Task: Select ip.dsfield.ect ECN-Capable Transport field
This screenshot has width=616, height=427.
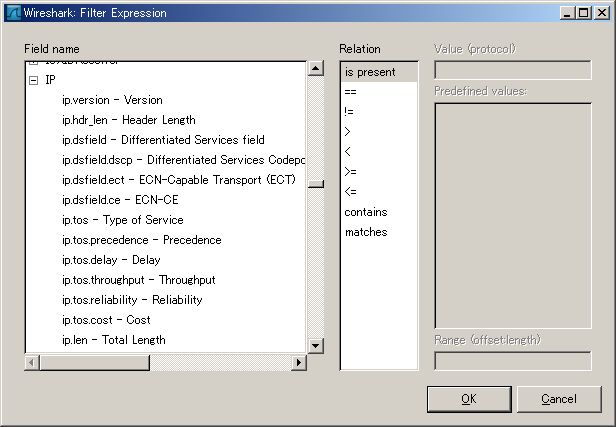Action: point(178,180)
